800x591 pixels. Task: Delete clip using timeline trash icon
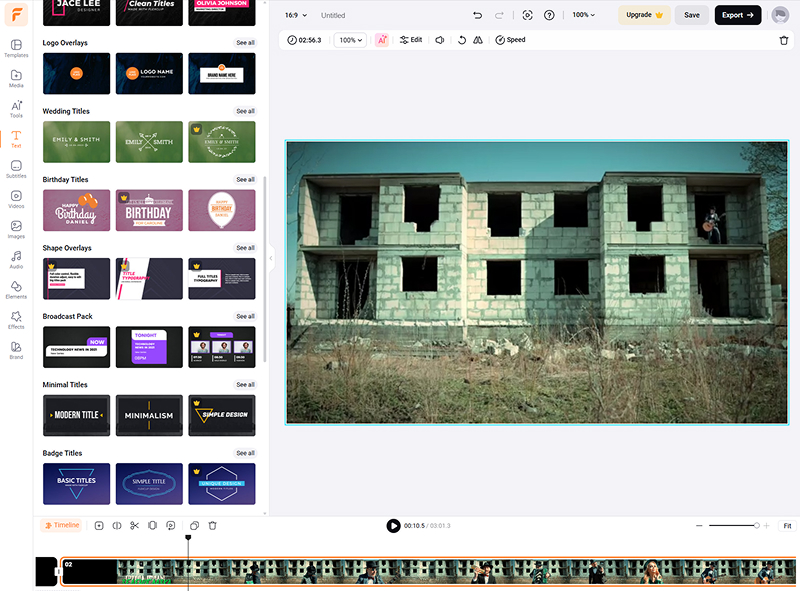(x=212, y=526)
